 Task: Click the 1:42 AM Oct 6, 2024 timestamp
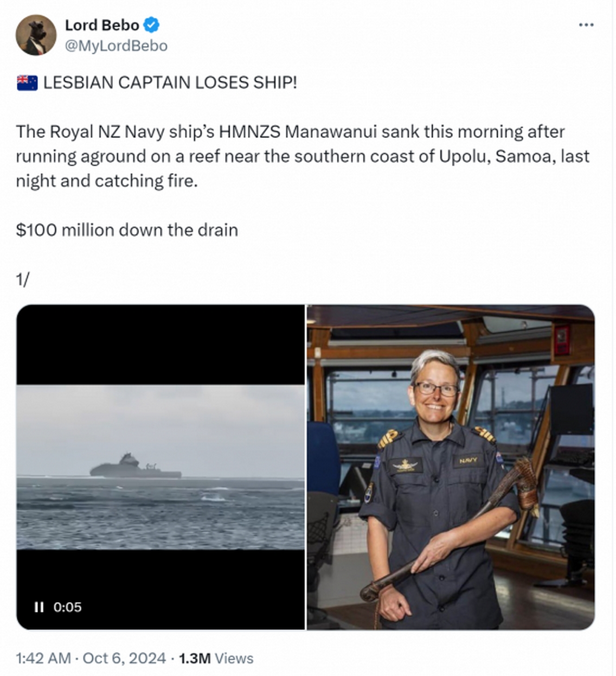[91, 658]
